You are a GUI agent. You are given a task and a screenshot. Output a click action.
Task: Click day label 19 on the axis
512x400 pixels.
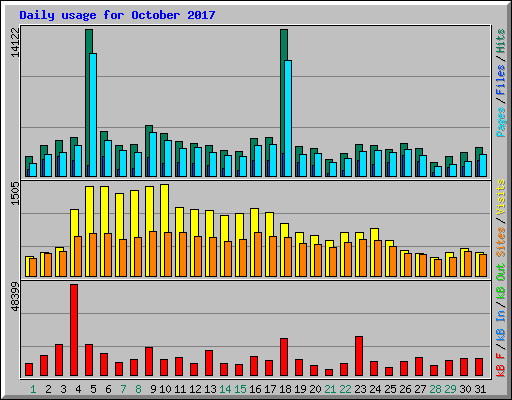pyautogui.click(x=300, y=389)
